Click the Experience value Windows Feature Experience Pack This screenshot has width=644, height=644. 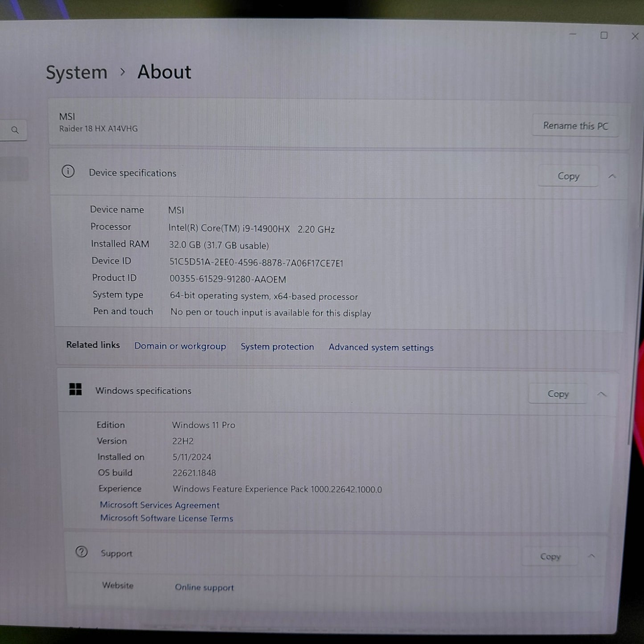click(x=241, y=489)
